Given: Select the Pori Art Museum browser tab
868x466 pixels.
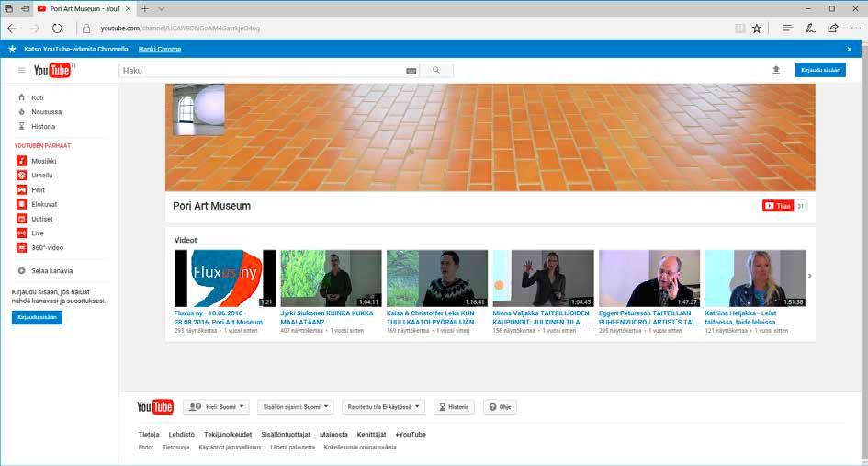Looking at the screenshot, I should pyautogui.click(x=85, y=9).
